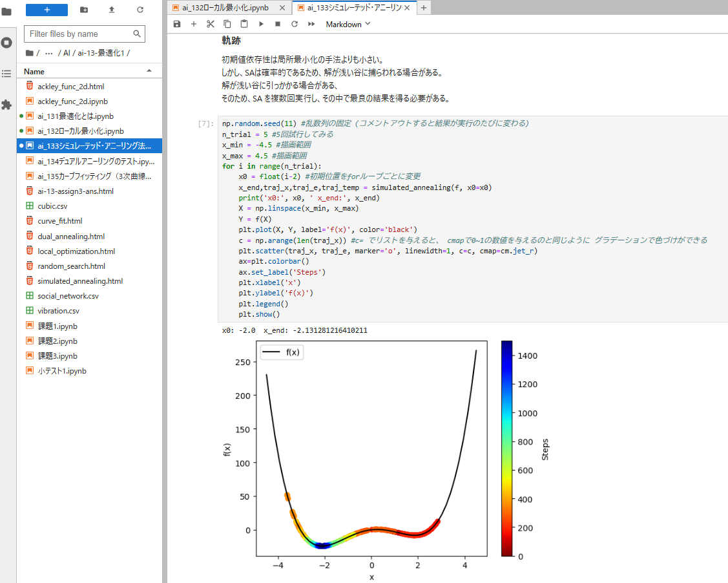Viewport: 728px width, 583px height.
Task: Open ai_131最適化とは.ipynb notebook
Action: pyautogui.click(x=90, y=116)
